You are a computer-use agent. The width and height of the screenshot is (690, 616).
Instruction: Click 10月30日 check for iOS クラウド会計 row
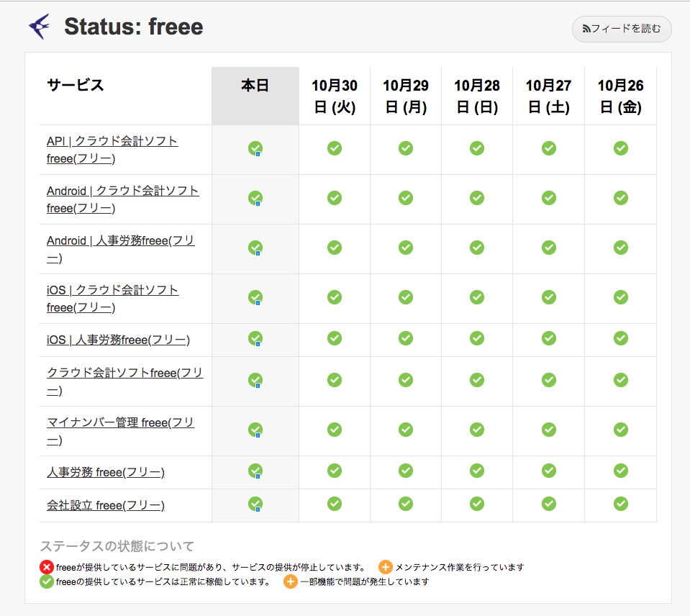click(x=335, y=297)
